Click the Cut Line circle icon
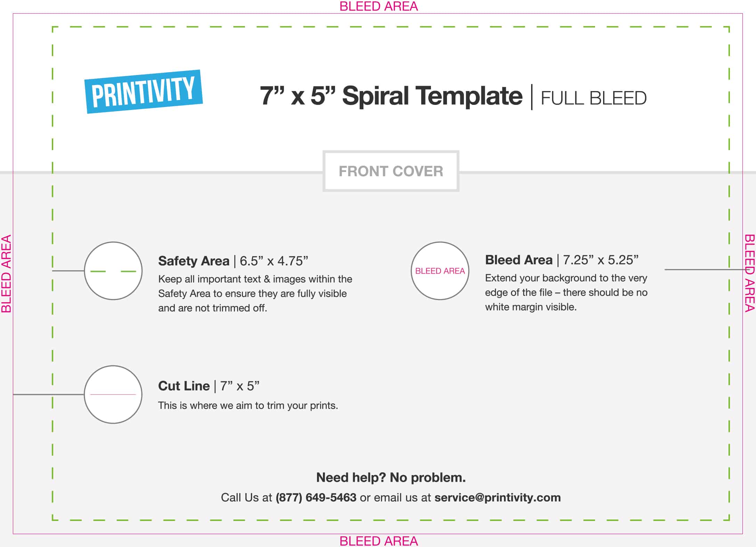Screen dimensions: 756x547 tap(113, 395)
